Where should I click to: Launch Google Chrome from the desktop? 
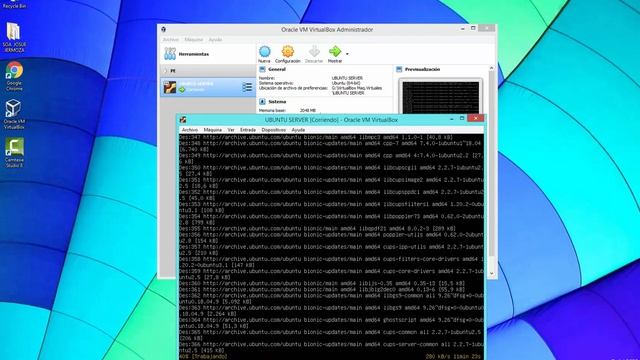[x=14, y=76]
